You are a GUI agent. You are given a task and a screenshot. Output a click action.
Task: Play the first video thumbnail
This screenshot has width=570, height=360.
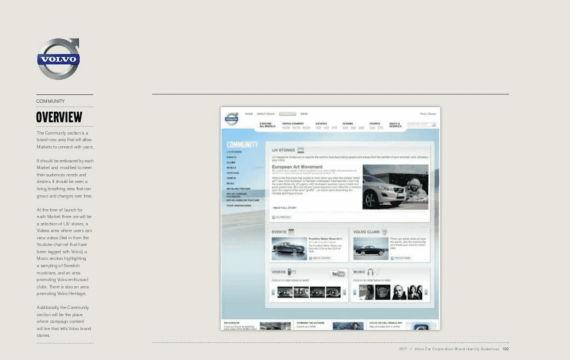click(x=285, y=292)
